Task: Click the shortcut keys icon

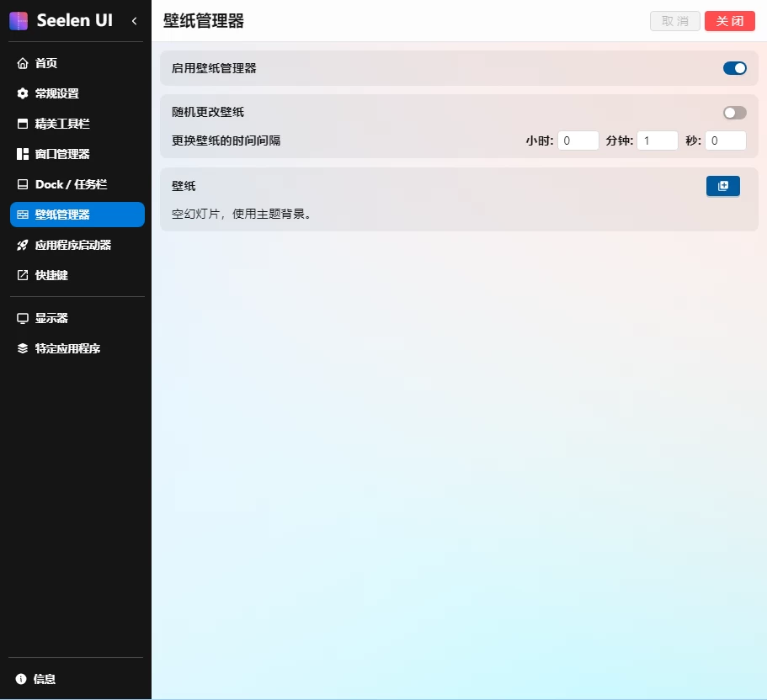Action: [x=23, y=275]
